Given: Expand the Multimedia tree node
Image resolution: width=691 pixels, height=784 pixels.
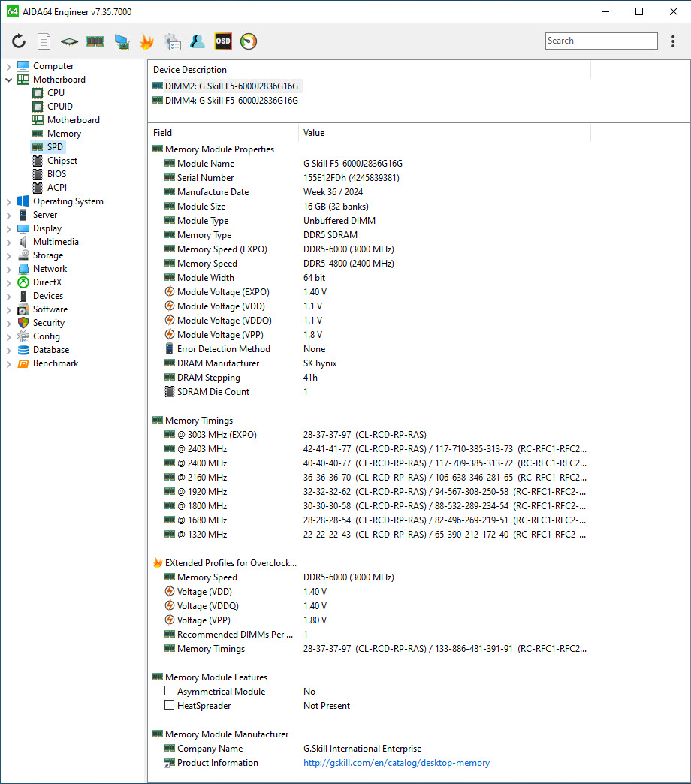Looking at the screenshot, I should point(8,242).
